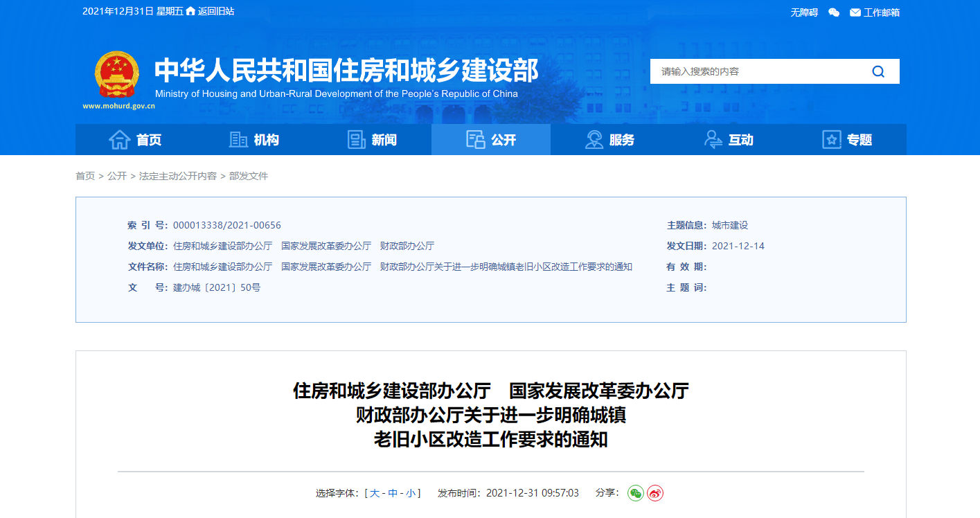Click the www.mohurd.gov.cn text under the emblem
Screen dimensions: 980x518
pos(119,106)
